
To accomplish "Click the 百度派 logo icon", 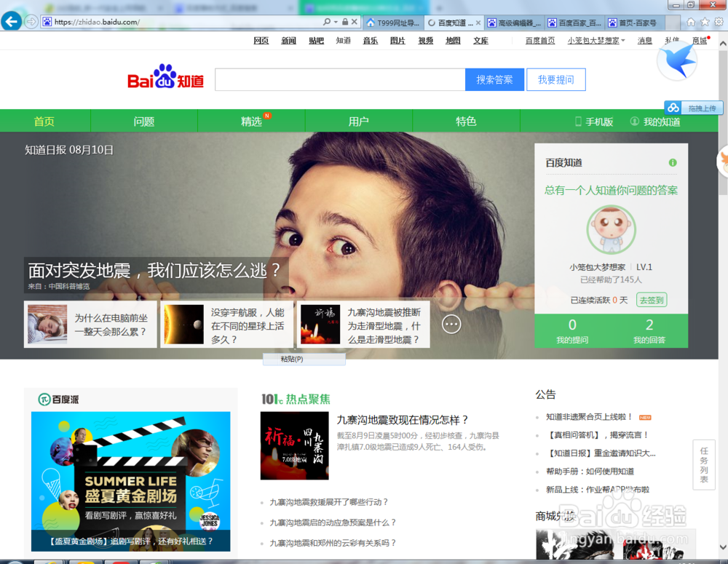I will (44, 400).
